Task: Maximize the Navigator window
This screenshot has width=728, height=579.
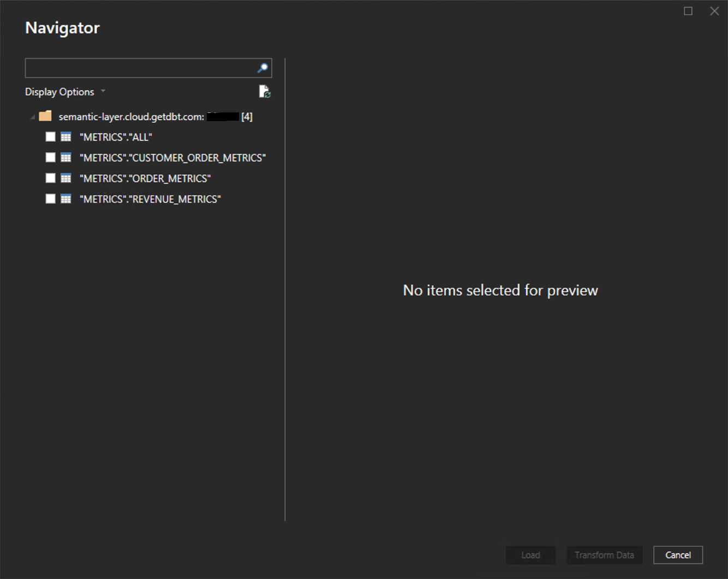Action: point(688,11)
